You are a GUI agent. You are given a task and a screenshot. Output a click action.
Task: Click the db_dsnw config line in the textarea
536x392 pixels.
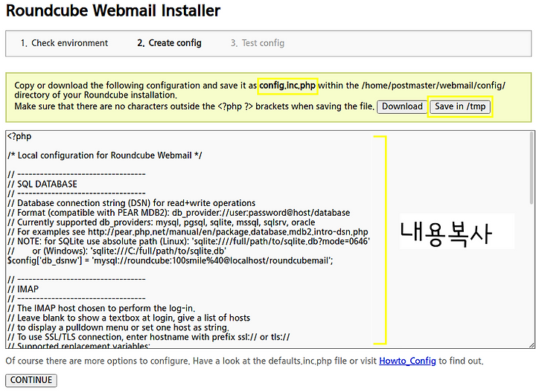[x=170, y=261]
